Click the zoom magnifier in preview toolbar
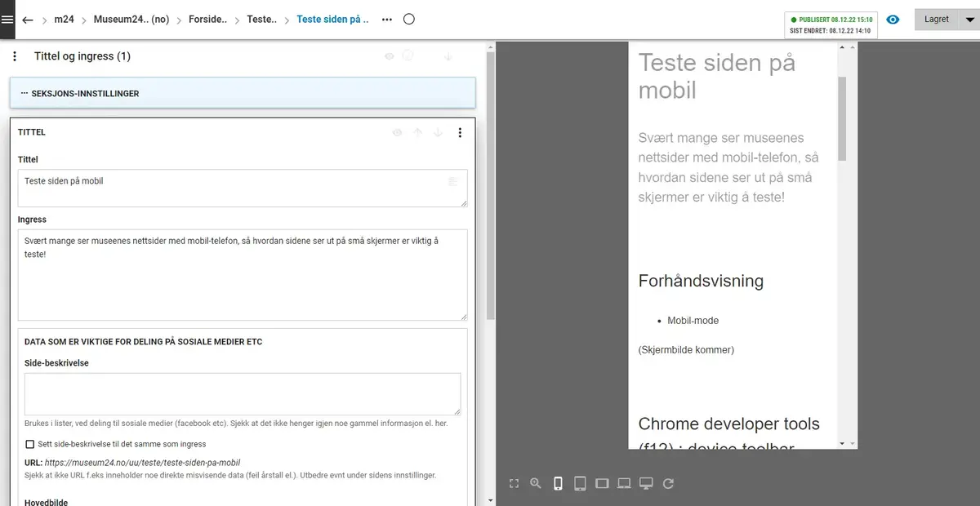 coord(536,483)
